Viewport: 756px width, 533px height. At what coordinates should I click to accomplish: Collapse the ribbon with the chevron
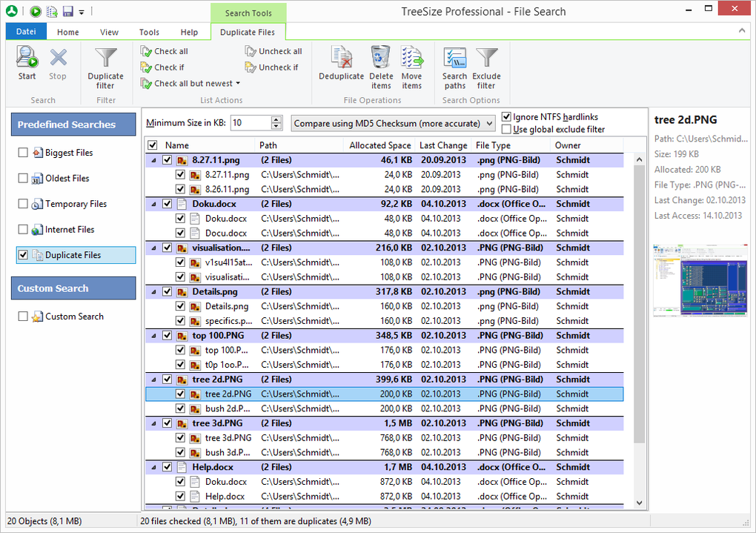(741, 31)
